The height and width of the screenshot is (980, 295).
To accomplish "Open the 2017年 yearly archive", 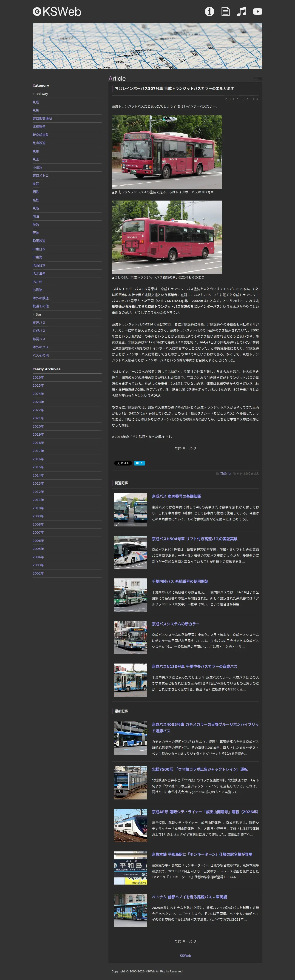I will pyautogui.click(x=38, y=451).
